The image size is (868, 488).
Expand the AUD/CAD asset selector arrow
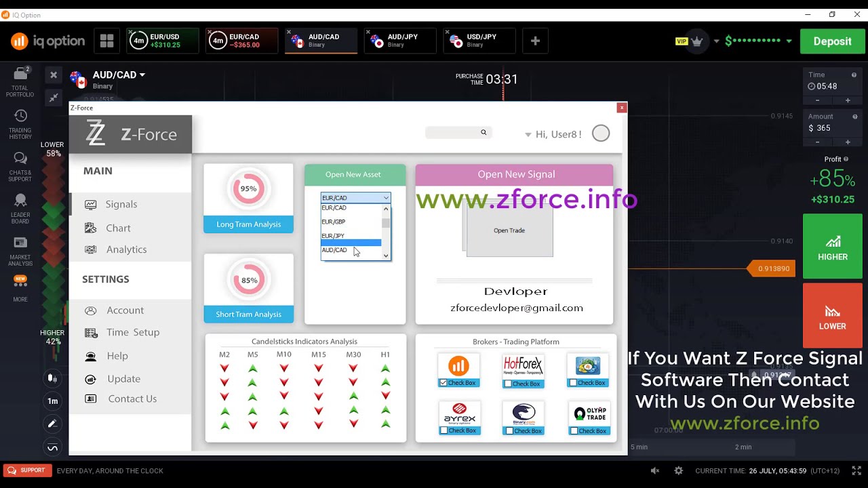tap(142, 75)
